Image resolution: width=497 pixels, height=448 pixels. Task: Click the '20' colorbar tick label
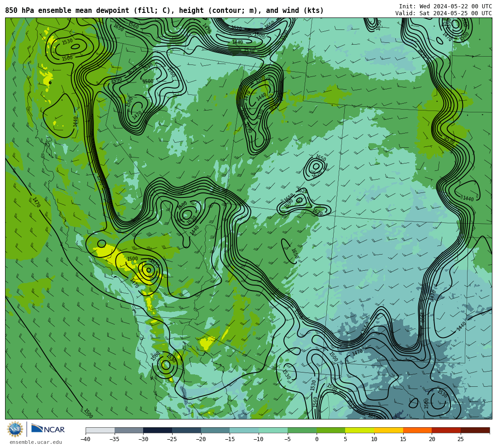point(432,439)
